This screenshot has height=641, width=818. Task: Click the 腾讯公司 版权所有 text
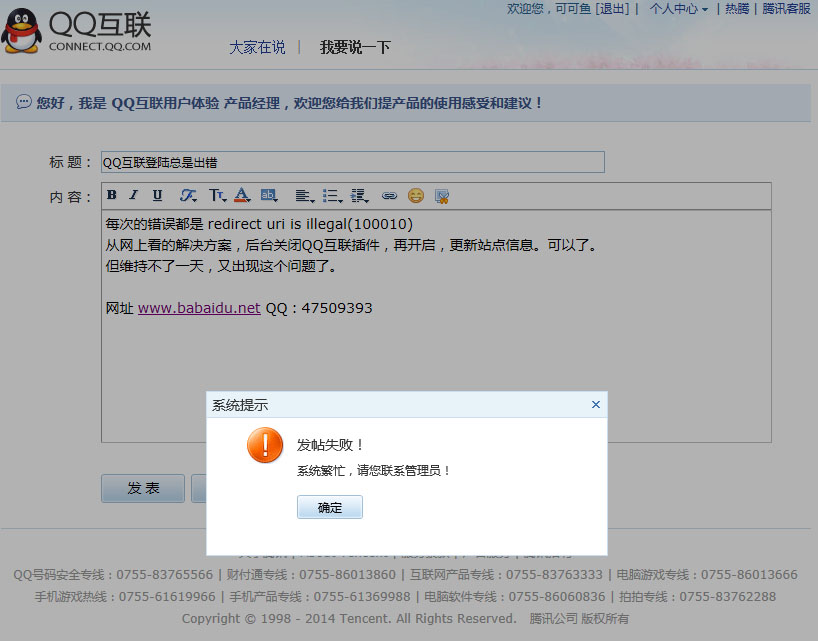pos(579,619)
